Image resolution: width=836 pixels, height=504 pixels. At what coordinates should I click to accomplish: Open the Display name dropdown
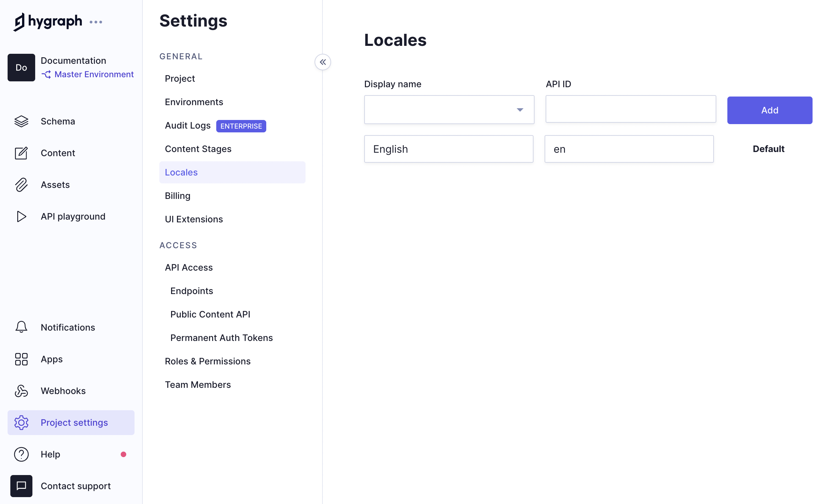[449, 110]
